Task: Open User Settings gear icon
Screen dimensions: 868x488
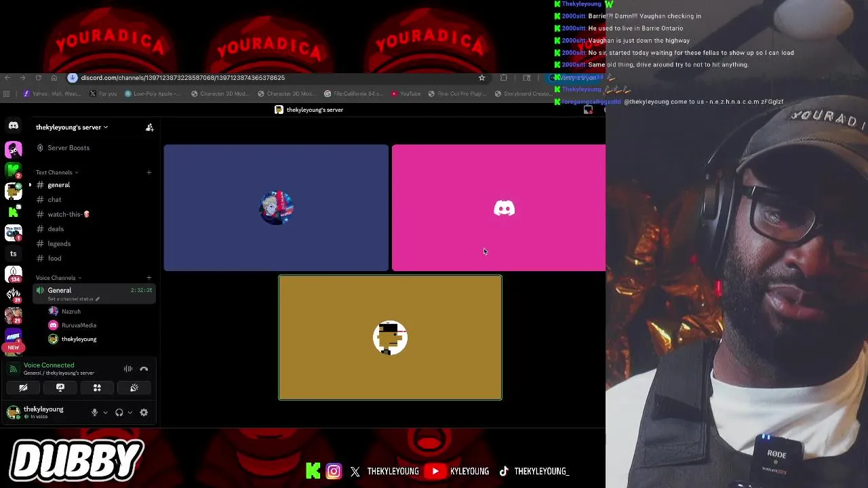Action: pyautogui.click(x=144, y=412)
